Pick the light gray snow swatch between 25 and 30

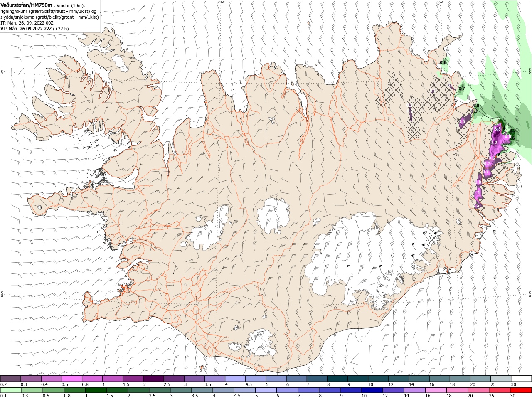point(501,378)
